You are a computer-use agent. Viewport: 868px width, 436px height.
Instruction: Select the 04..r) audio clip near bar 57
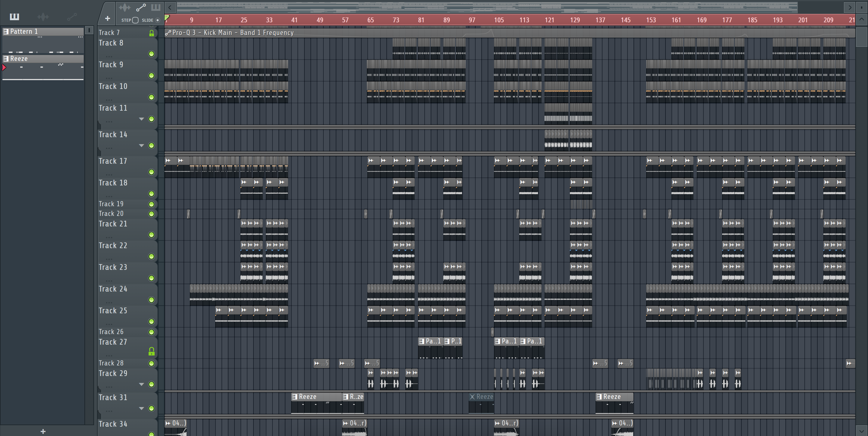click(x=354, y=428)
